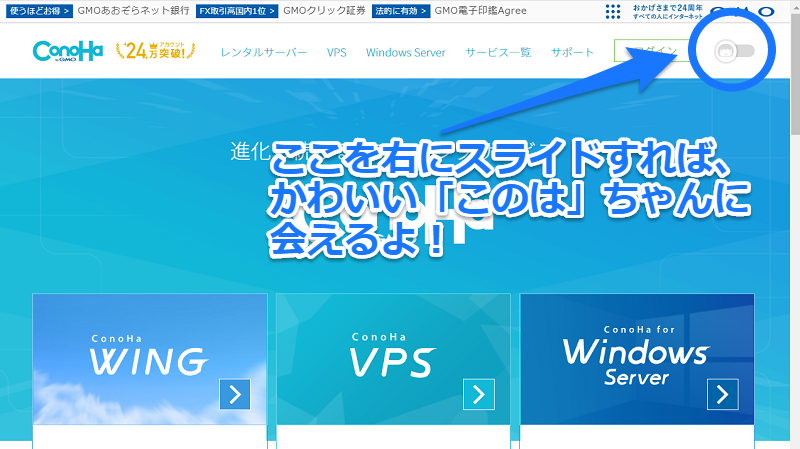Select Windows Server in navigation bar
Image resolution: width=800 pixels, height=449 pixels.
[x=405, y=52]
